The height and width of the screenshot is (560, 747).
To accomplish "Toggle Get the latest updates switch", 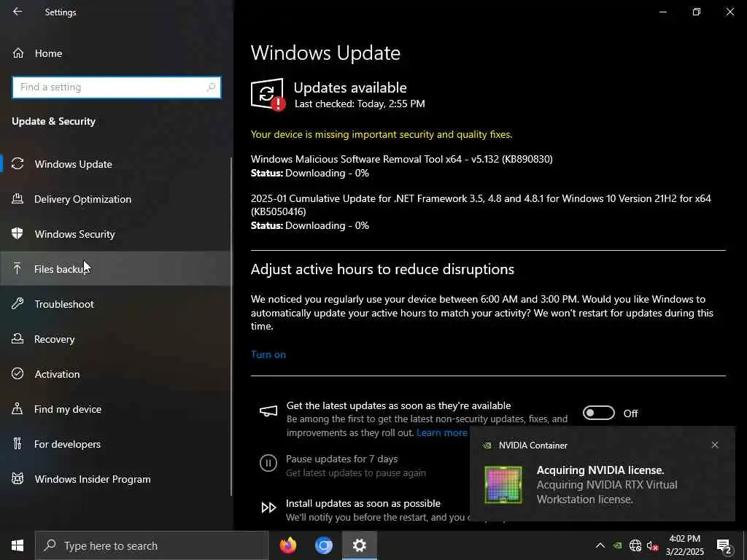I will click(x=599, y=413).
